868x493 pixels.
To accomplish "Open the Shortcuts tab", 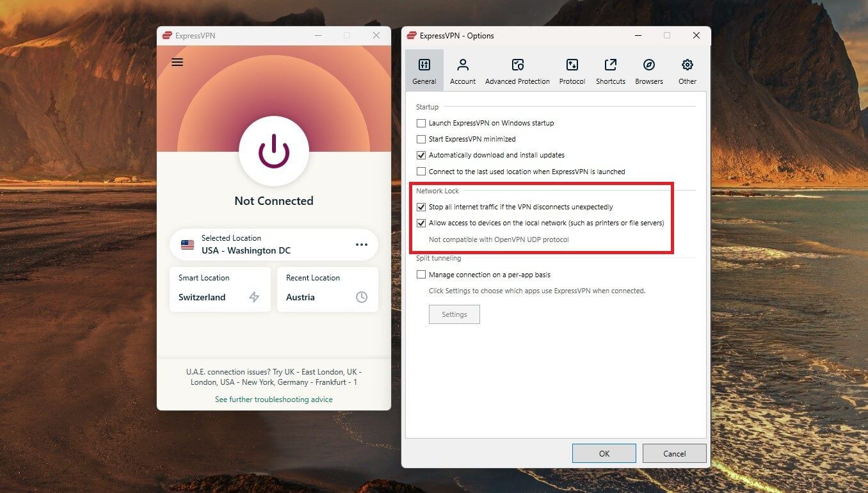I will 611,71.
